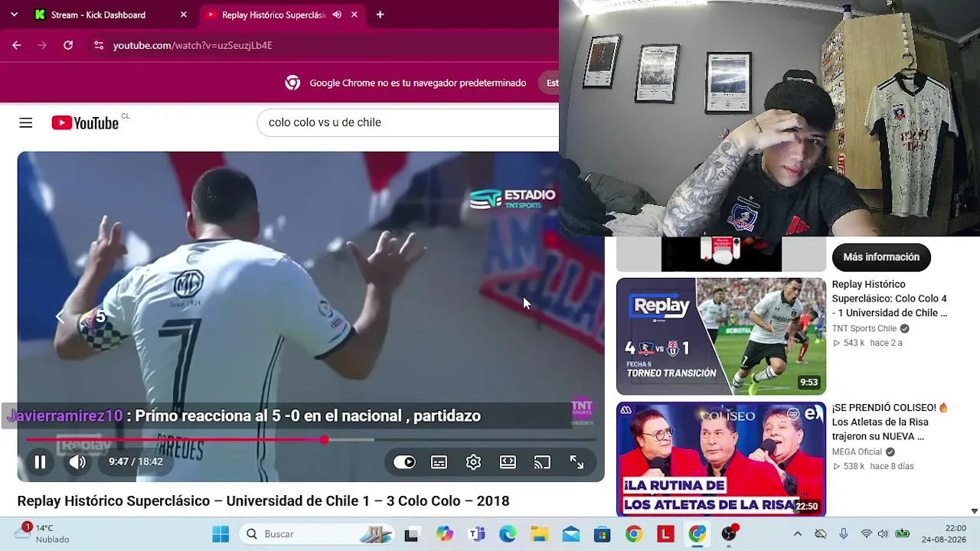Open the Colo Colo 4-1 Replay thumbnail
The width and height of the screenshot is (980, 551).
[721, 336]
